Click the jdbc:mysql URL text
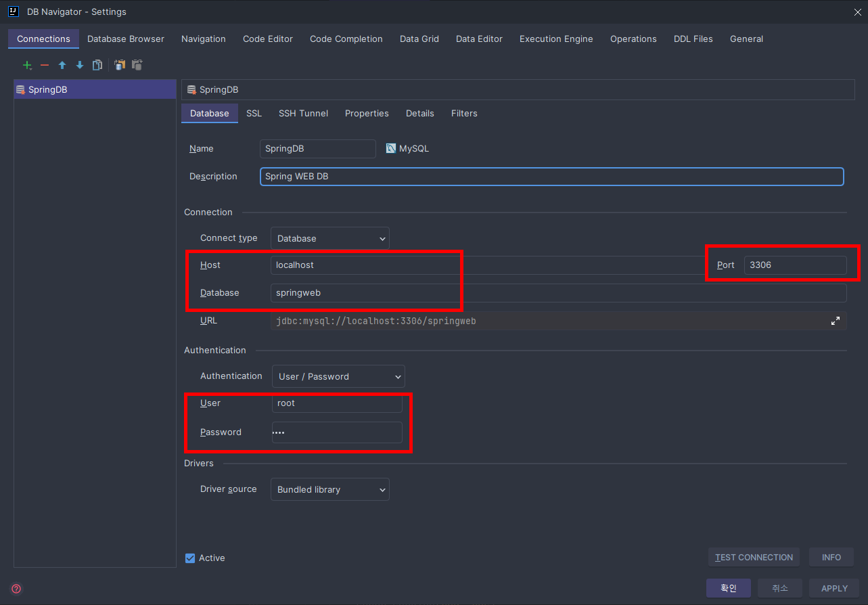This screenshot has height=605, width=868. pyautogui.click(x=376, y=321)
